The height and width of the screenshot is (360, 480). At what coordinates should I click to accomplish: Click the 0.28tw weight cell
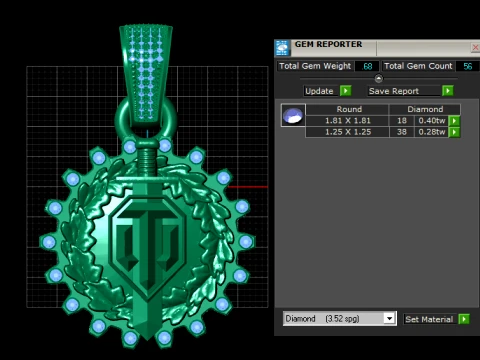pyautogui.click(x=432, y=132)
